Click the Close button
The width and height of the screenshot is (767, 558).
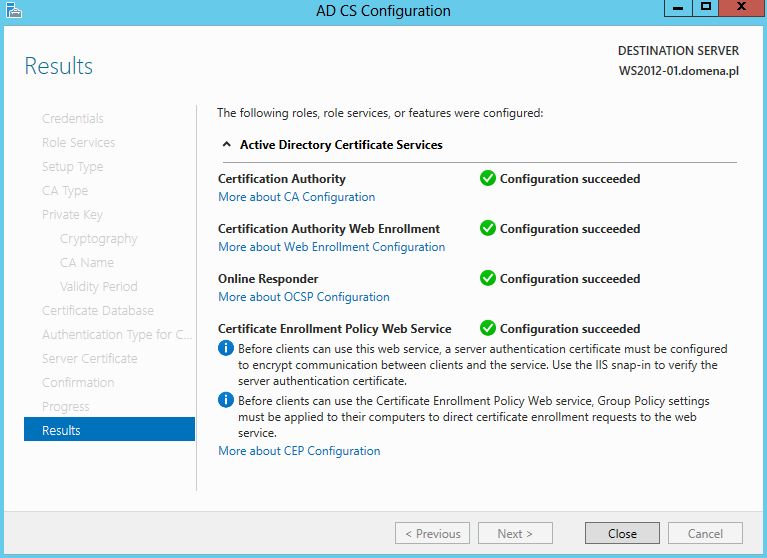[x=622, y=534]
